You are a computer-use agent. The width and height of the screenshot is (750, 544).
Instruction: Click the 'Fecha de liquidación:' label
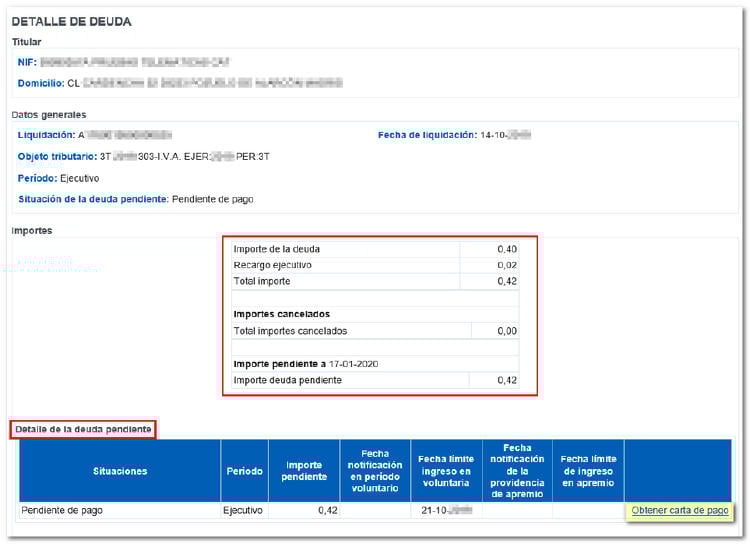tap(428, 135)
